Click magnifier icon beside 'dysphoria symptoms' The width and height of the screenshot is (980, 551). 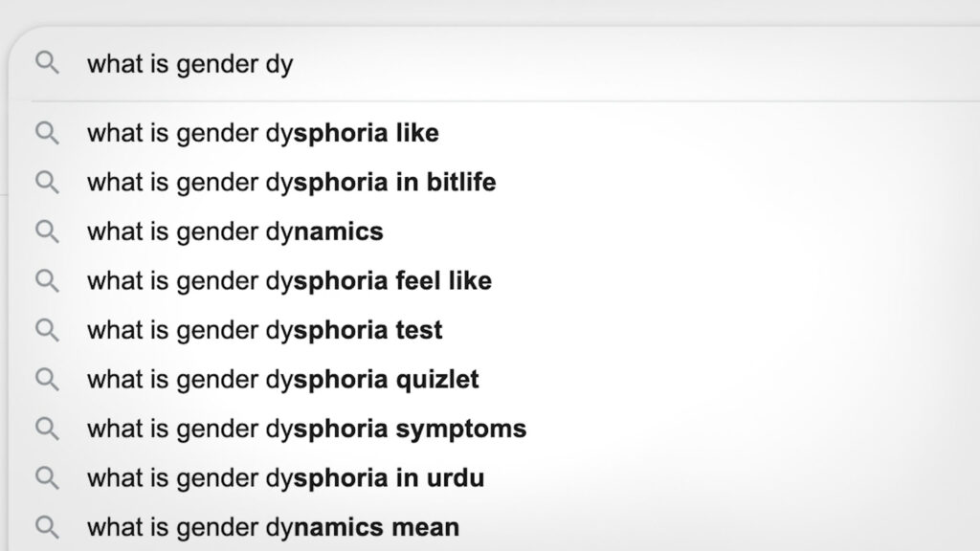47,429
